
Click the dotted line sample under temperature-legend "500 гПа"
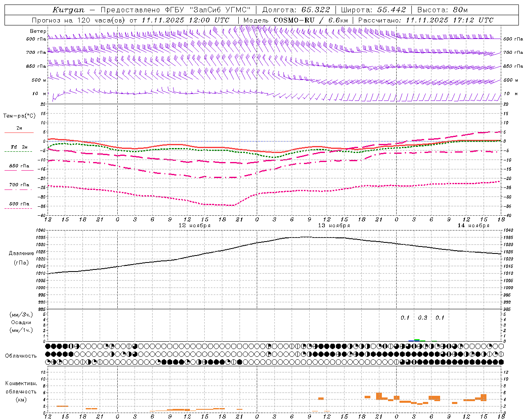point(18,208)
